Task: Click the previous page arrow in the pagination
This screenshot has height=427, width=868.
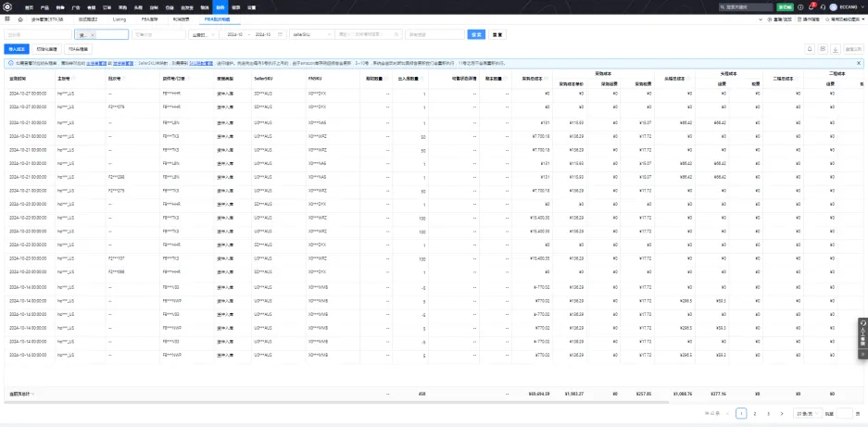Action: click(727, 413)
